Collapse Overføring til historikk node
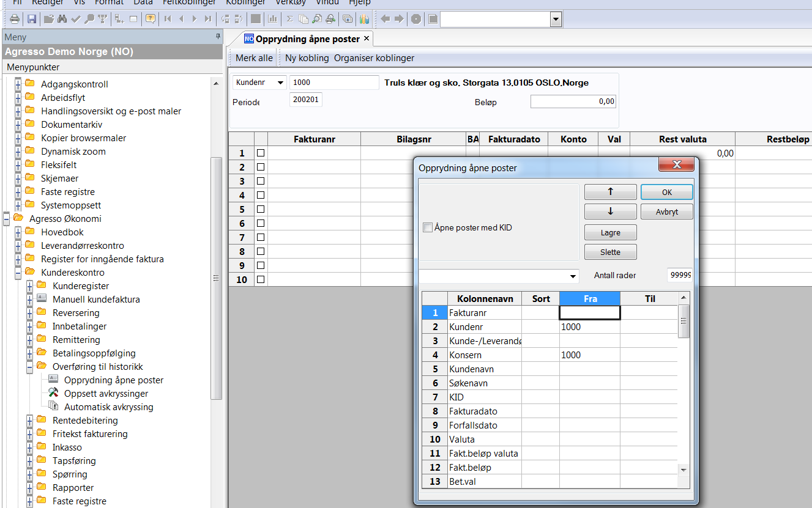812x508 pixels. coord(29,366)
